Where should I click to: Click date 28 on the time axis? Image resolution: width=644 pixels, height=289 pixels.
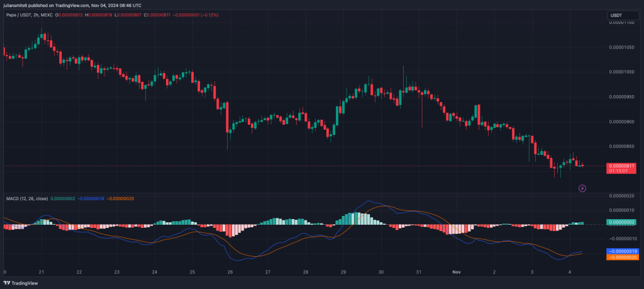click(306, 272)
